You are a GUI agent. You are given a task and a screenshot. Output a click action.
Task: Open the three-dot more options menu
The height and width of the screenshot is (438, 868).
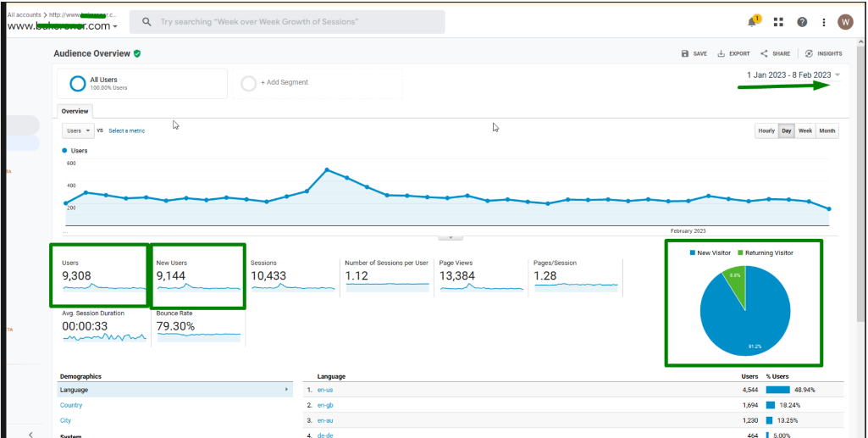tap(823, 22)
